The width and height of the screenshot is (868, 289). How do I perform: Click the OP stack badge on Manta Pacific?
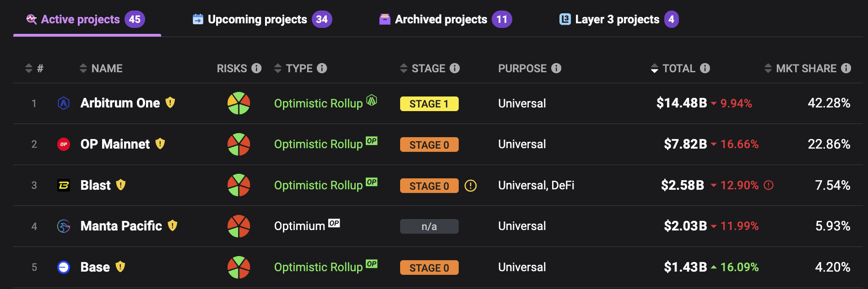coord(334,223)
